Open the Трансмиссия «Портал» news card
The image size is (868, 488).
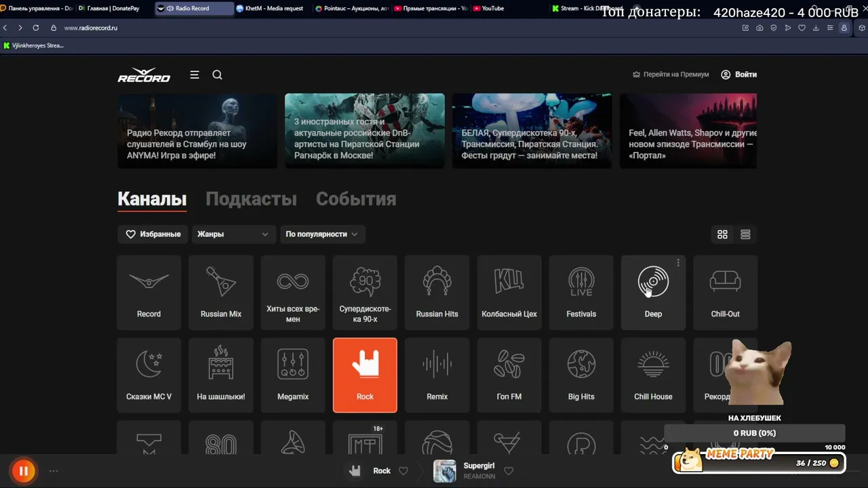point(688,131)
